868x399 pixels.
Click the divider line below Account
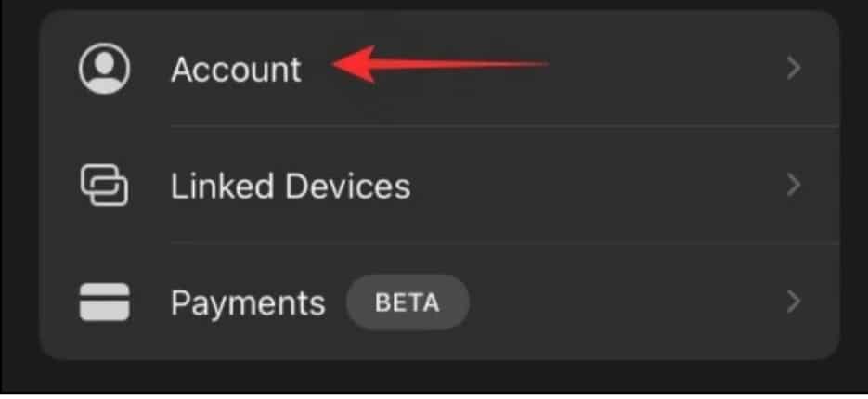pos(505,125)
